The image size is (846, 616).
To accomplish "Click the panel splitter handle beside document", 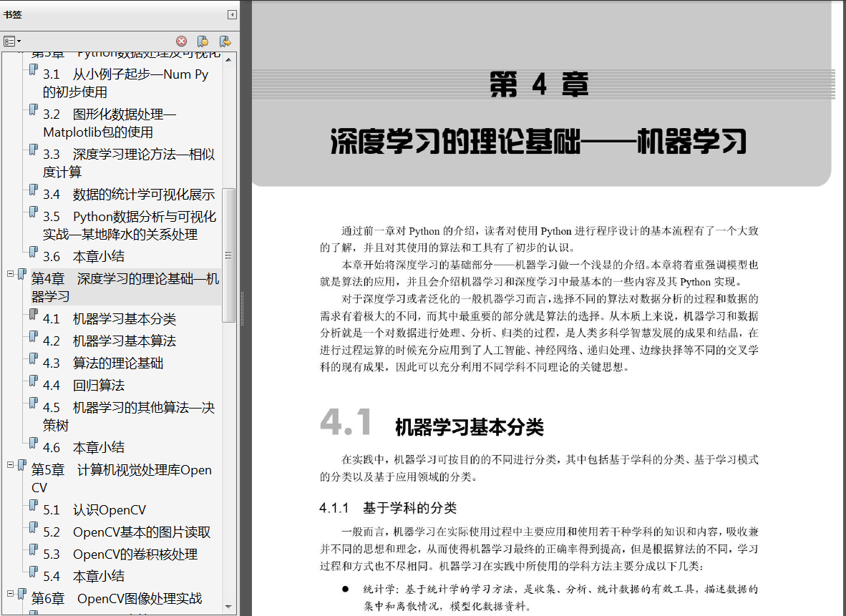I will coord(242,308).
